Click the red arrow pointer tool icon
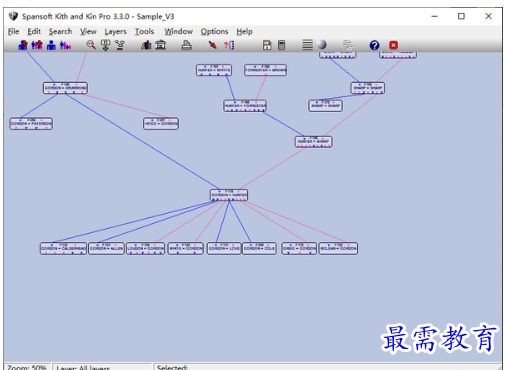 point(212,45)
